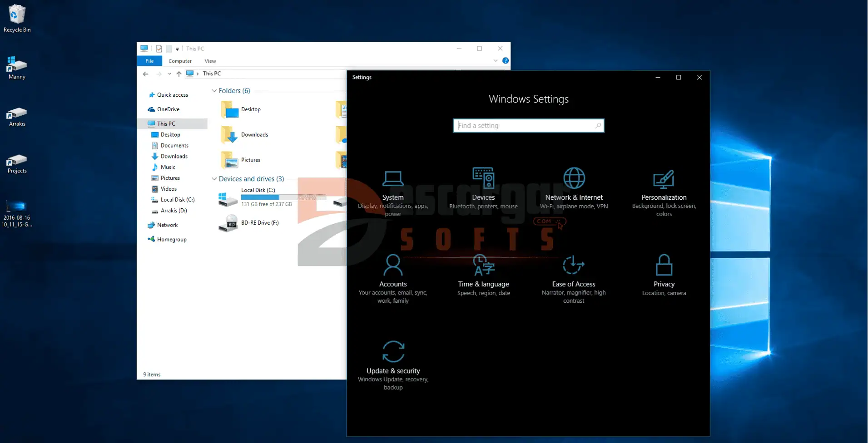Open Personalization settings icon

pyautogui.click(x=664, y=179)
